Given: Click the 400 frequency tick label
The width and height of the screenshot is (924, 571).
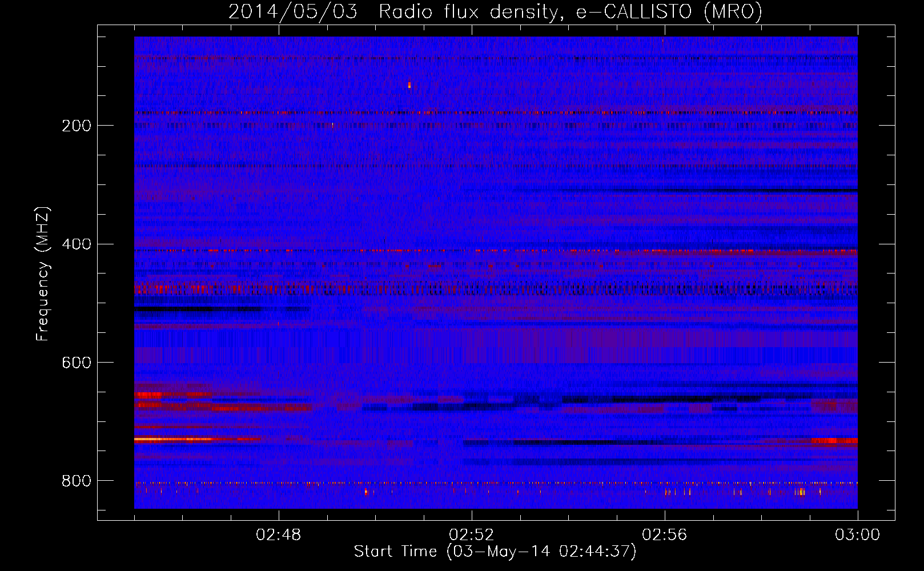Looking at the screenshot, I should pos(77,244).
